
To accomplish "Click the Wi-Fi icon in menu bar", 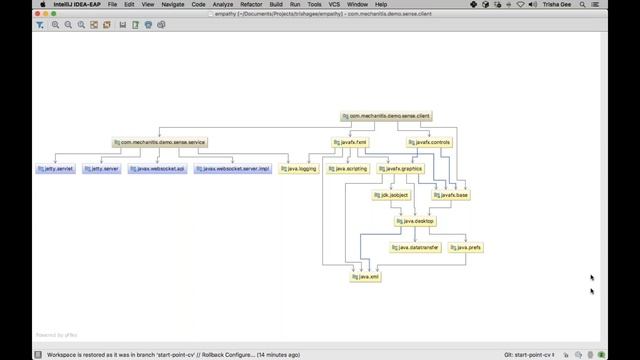I will coord(520,4).
